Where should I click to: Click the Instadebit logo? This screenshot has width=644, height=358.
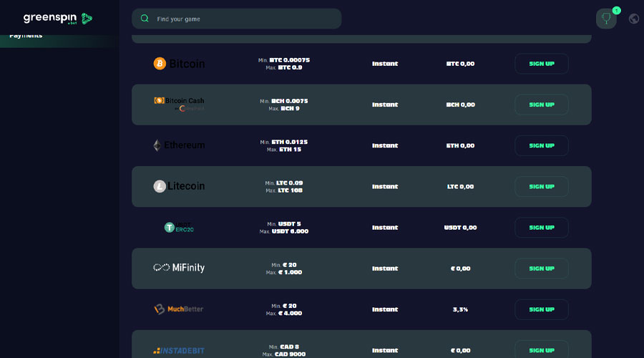[179, 351]
